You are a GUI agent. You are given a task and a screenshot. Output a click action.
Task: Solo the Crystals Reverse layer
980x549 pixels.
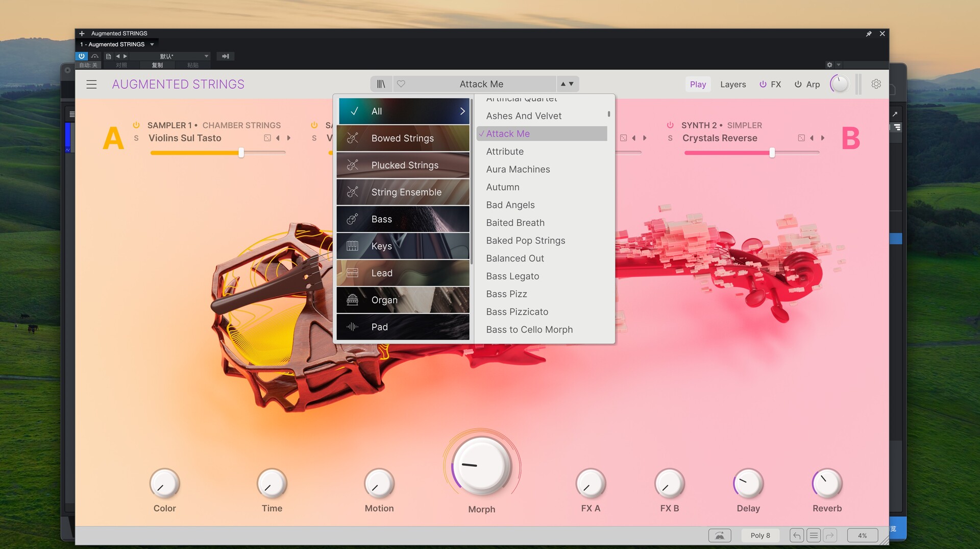670,138
